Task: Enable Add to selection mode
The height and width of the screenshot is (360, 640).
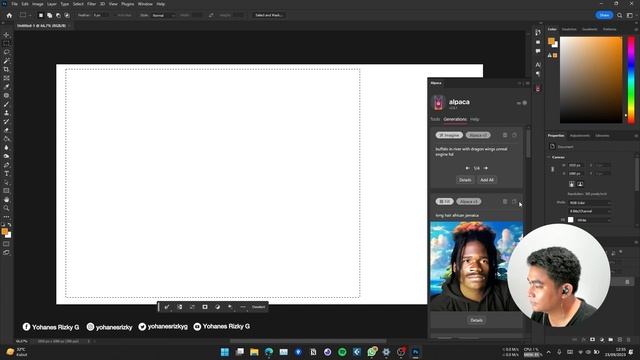Action: coord(49,15)
